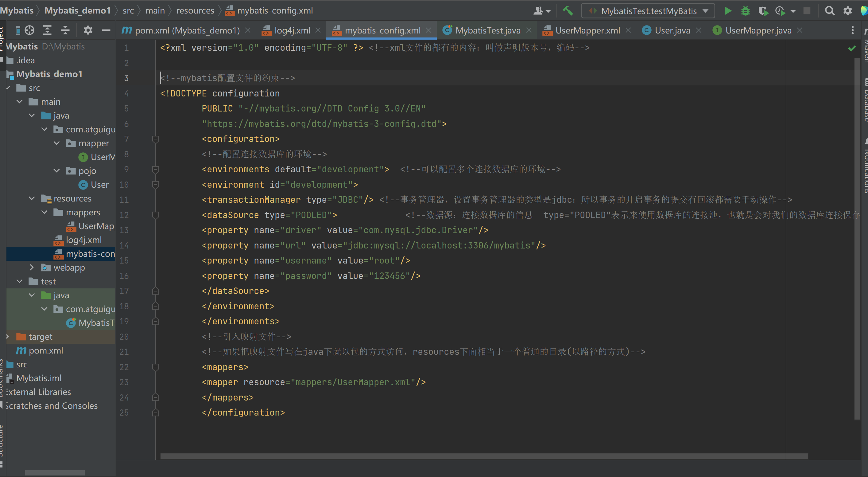Fold the configuration tag at line 7
The image size is (868, 477).
coord(155,139)
